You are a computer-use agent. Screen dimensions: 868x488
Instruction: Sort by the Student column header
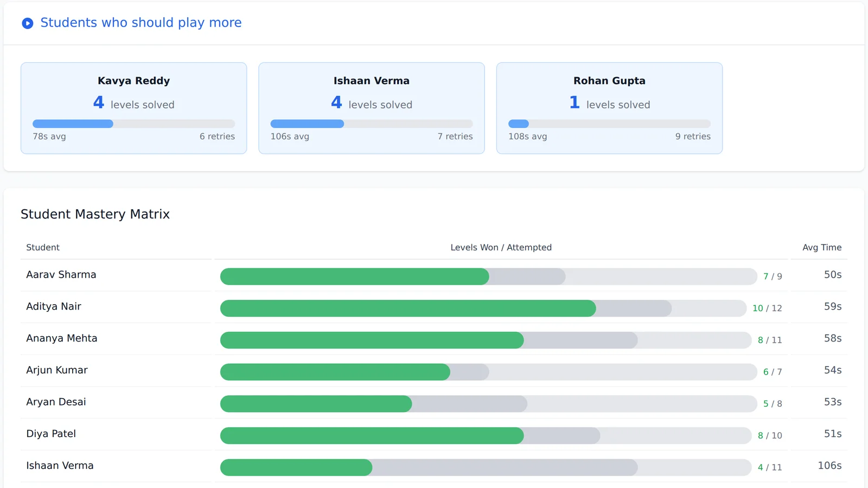click(43, 247)
